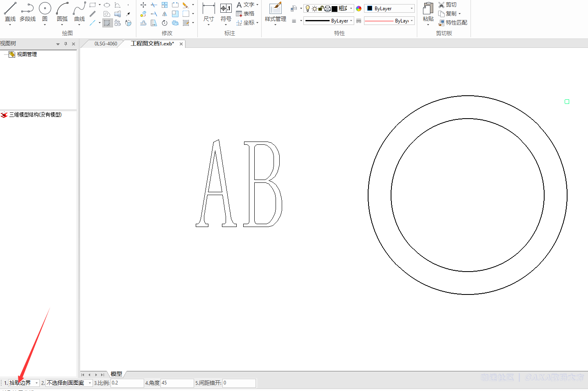Click the 特性匹配 match properties icon
The height and width of the screenshot is (391, 588).
coord(452,22)
